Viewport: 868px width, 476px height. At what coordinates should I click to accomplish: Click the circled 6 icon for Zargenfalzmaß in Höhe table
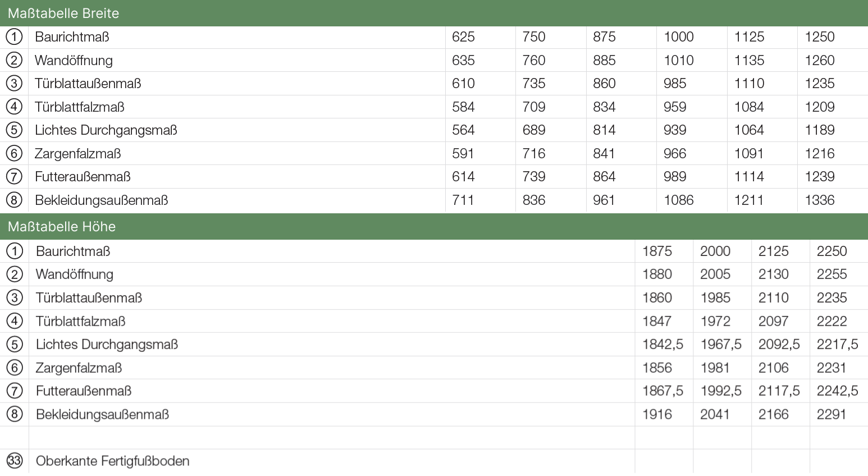click(x=14, y=368)
